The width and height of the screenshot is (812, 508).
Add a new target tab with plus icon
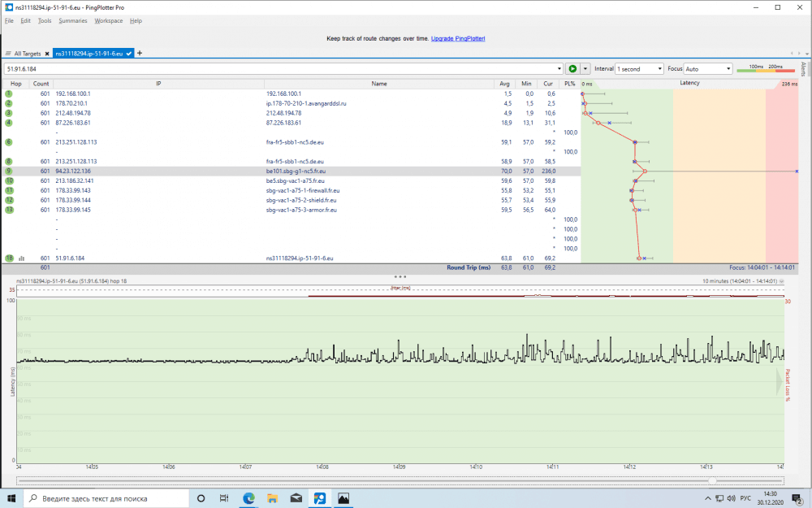pyautogui.click(x=140, y=53)
